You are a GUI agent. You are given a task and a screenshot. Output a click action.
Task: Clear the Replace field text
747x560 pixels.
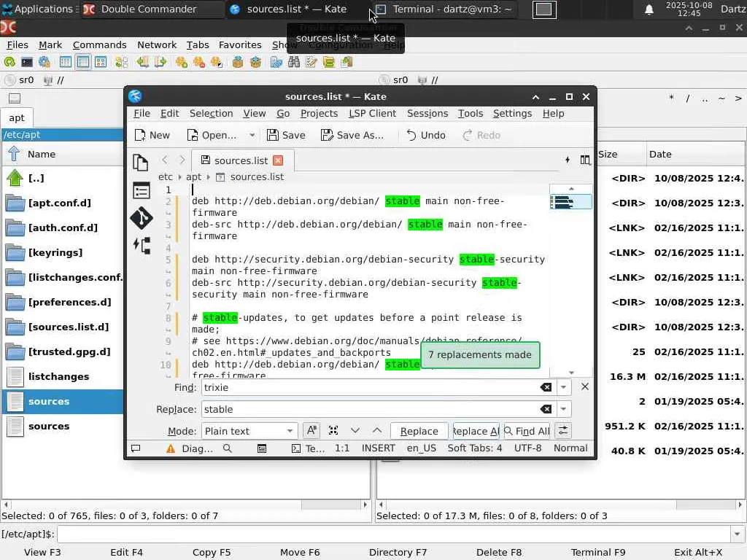tap(546, 409)
